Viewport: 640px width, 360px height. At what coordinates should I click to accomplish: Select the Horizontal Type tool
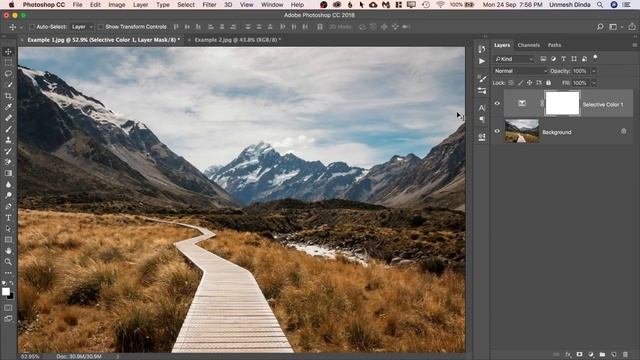(x=8, y=218)
